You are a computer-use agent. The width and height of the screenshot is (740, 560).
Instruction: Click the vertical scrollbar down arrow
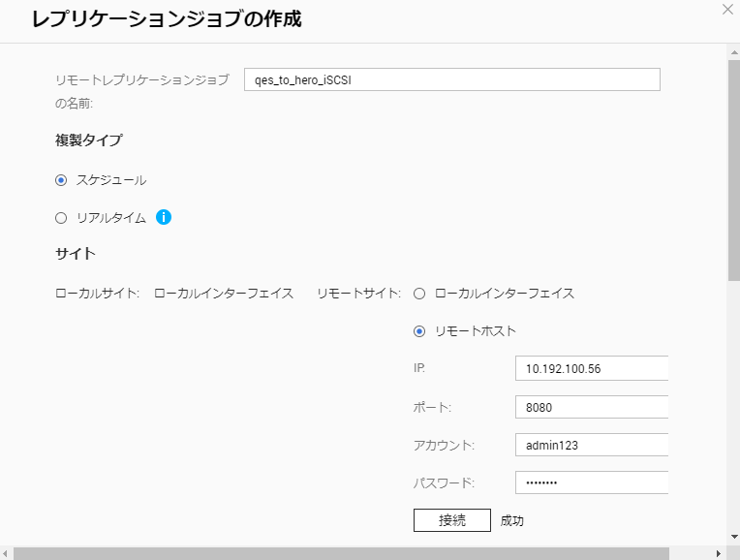733,536
